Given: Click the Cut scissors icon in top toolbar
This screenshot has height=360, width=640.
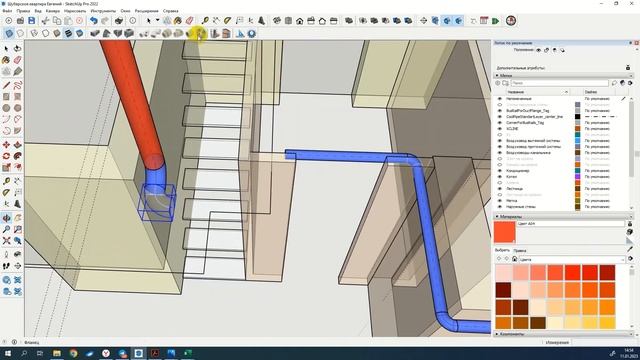Looking at the screenshot, I should (45, 20).
